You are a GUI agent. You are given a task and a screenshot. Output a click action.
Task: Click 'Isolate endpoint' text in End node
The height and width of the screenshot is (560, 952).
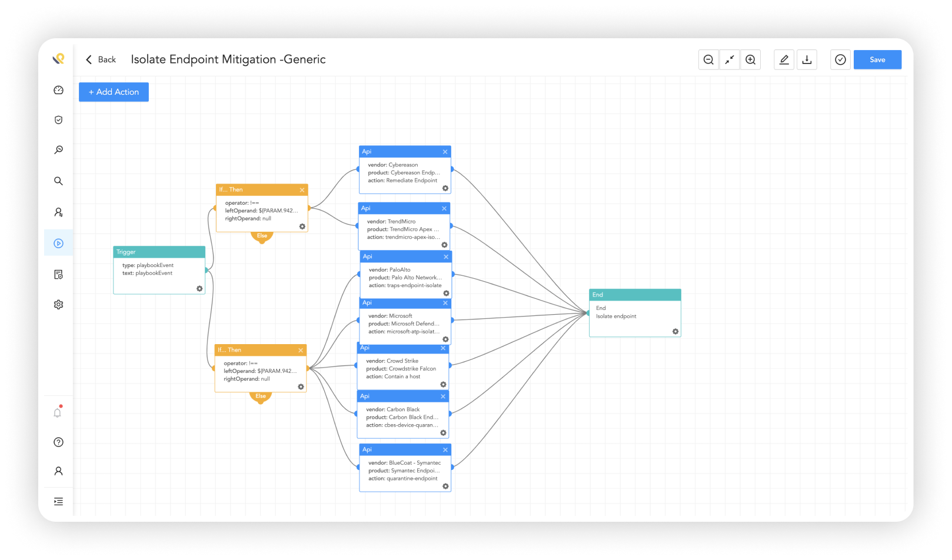[x=616, y=316]
